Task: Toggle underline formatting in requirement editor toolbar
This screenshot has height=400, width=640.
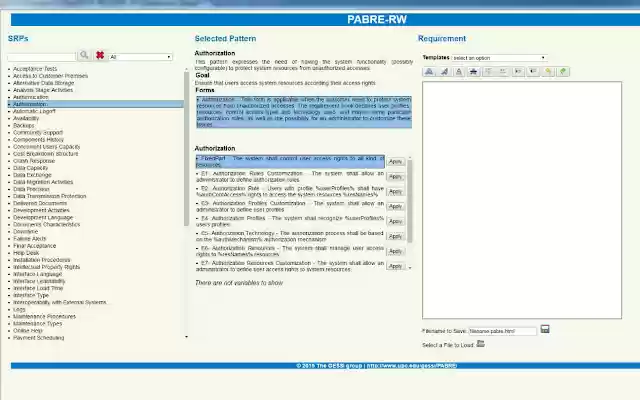Action: tap(459, 71)
